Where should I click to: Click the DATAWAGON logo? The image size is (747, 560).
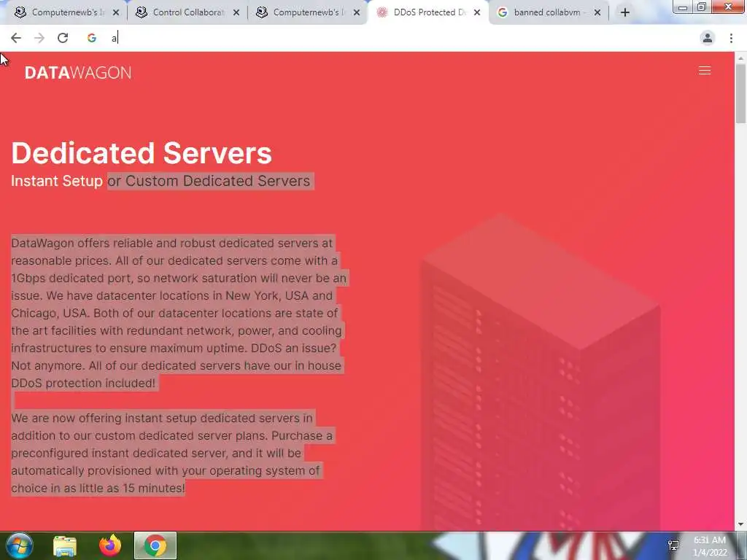click(x=77, y=72)
